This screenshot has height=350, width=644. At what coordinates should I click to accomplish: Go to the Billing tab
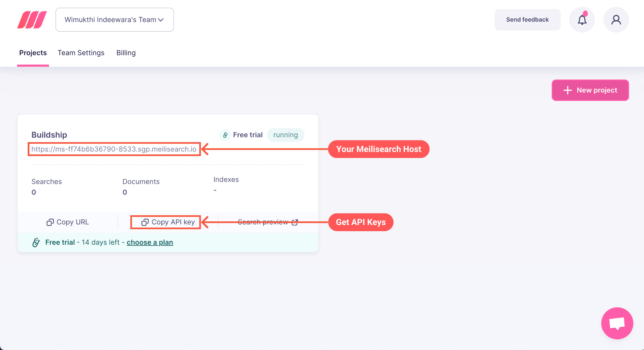tap(126, 53)
